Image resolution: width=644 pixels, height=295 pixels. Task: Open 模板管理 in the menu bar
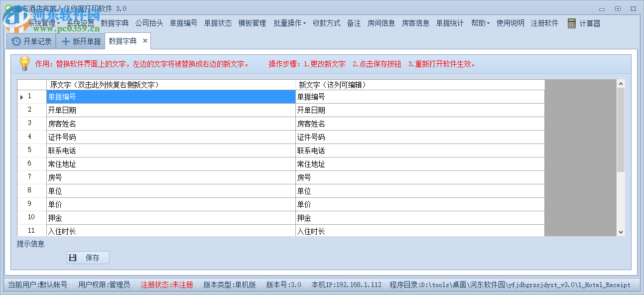click(252, 23)
